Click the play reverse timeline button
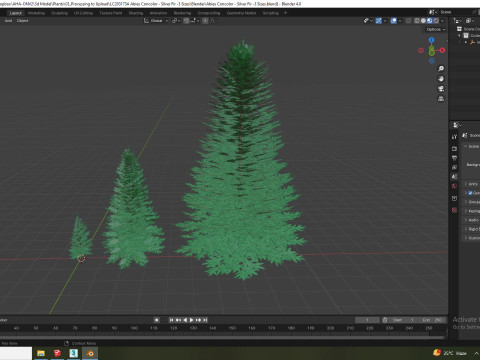 click(185, 320)
